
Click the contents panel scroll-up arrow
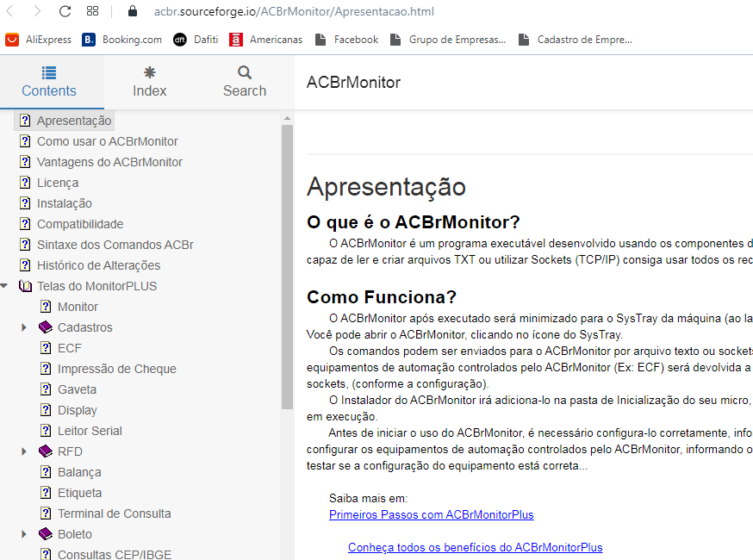[x=287, y=118]
